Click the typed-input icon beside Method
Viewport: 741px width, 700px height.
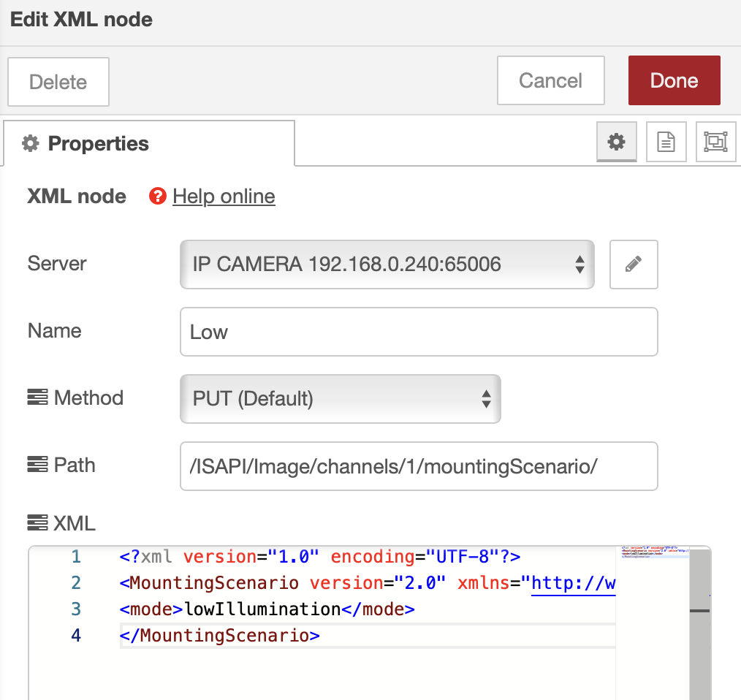(x=37, y=397)
